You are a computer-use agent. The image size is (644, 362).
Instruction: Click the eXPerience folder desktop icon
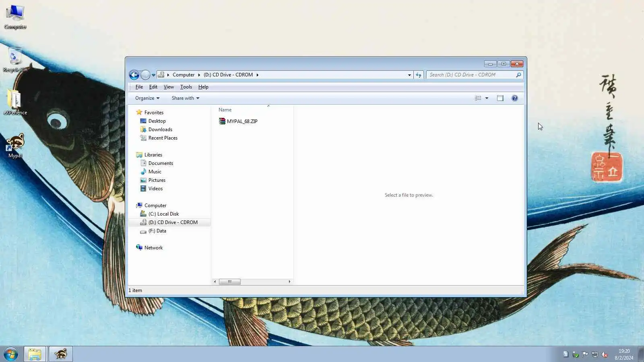coord(15,102)
